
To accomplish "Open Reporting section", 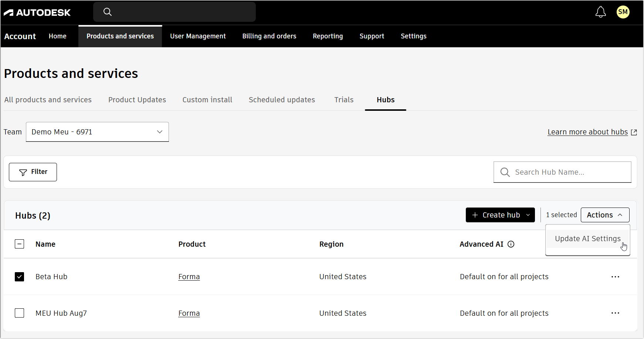I will coord(328,36).
